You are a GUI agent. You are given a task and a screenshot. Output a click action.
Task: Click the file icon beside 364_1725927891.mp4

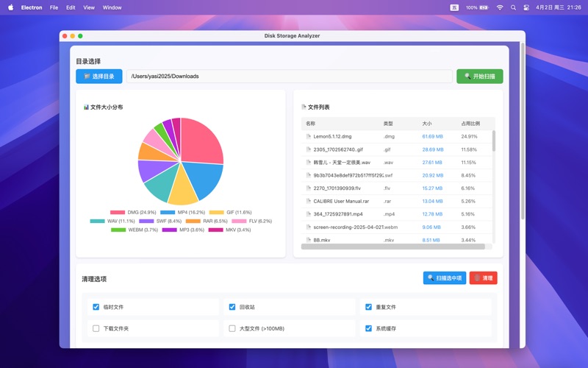click(308, 214)
